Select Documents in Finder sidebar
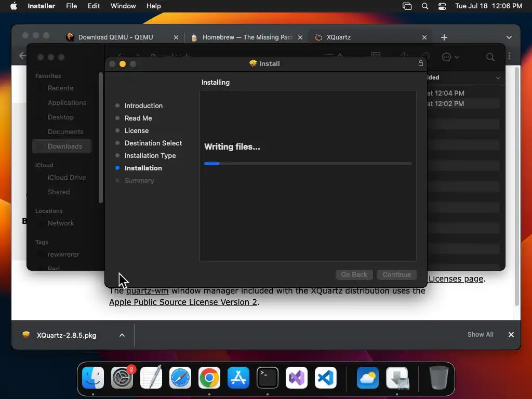 coord(65,131)
